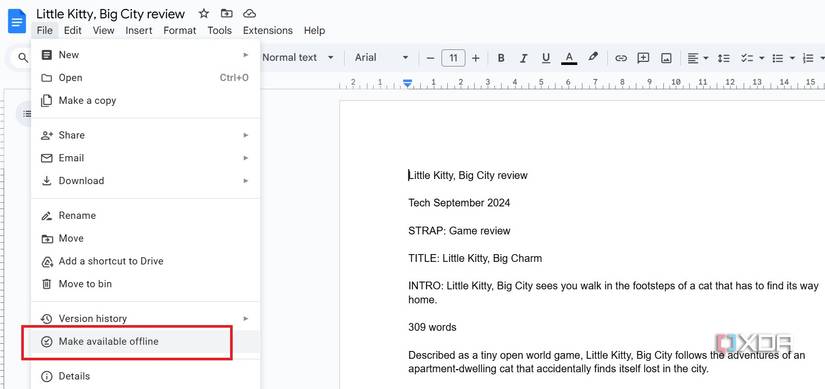825x389 pixels.
Task: Open the Help menu
Action: coord(314,31)
